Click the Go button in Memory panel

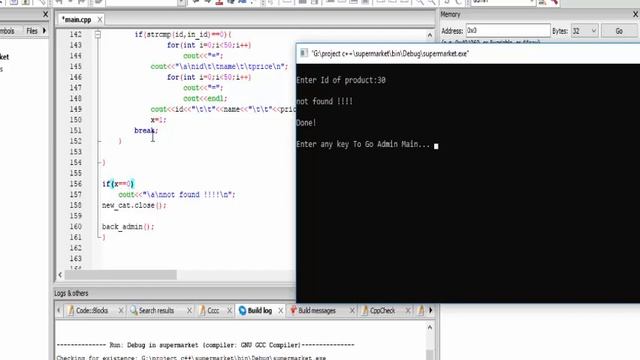619,31
